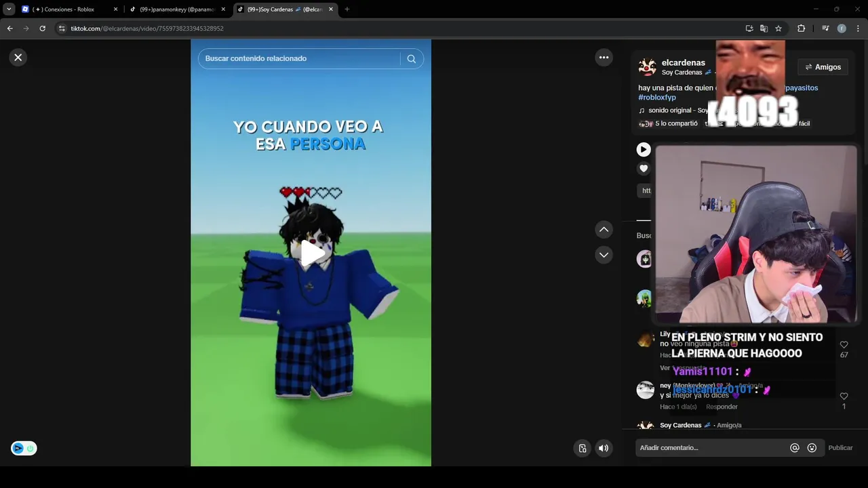Click the Amigos button
Screen dimensions: 868x488
point(823,67)
